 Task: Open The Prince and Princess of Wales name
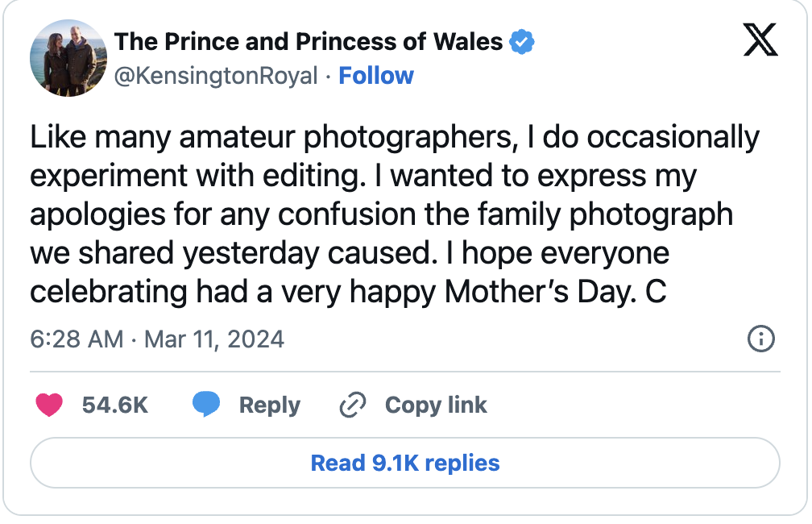click(x=309, y=41)
